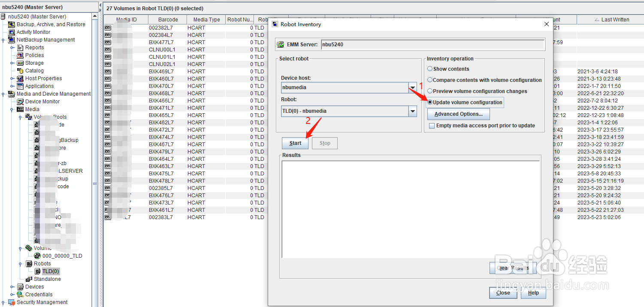Click media icon in BXK477L7 row
Image resolution: width=644 pixels, height=307 pixels.
(107, 42)
